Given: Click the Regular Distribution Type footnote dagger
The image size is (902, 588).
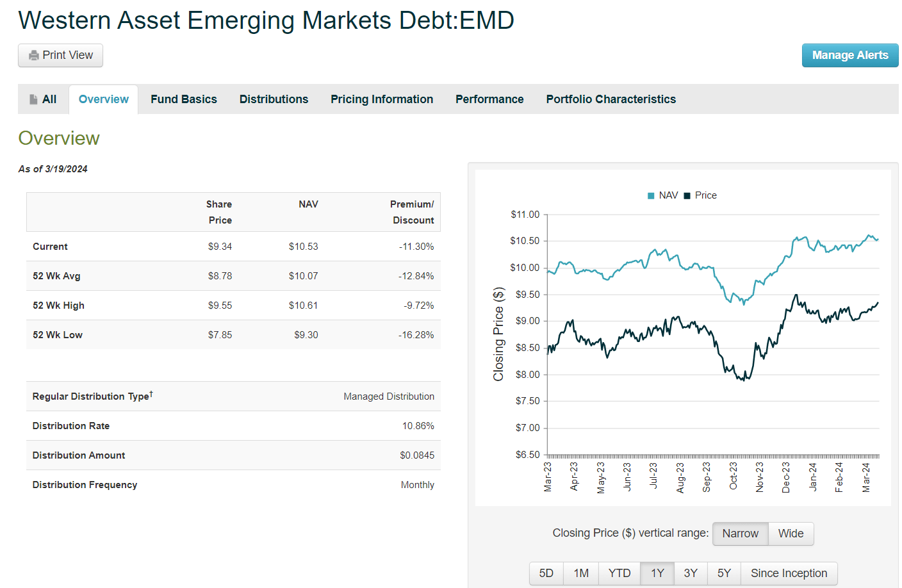Looking at the screenshot, I should [x=151, y=393].
